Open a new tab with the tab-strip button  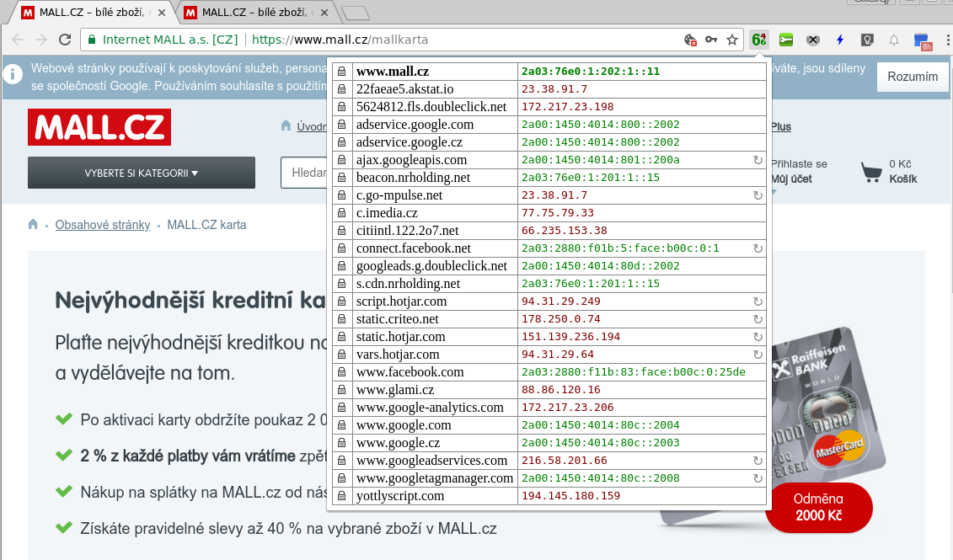coord(356,13)
